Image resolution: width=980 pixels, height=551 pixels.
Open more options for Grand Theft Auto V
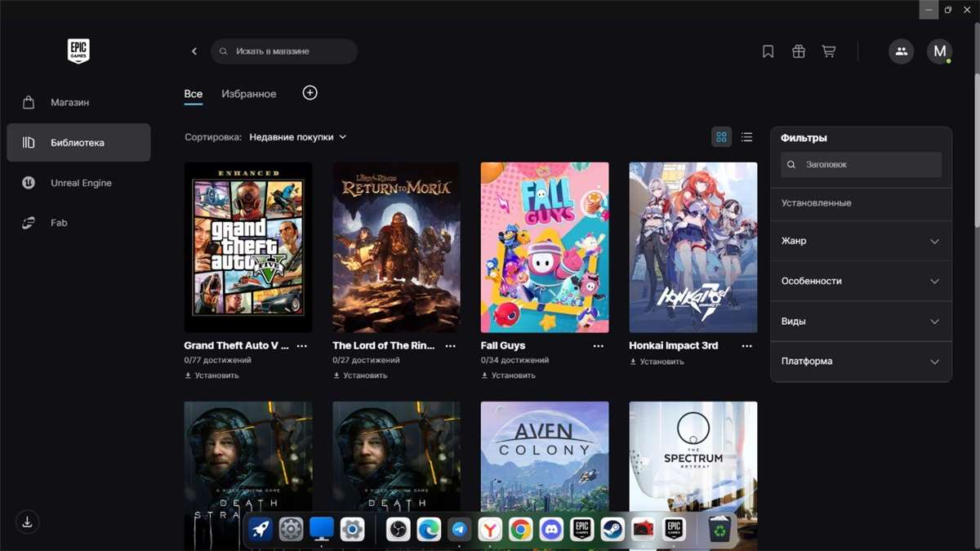[302, 346]
